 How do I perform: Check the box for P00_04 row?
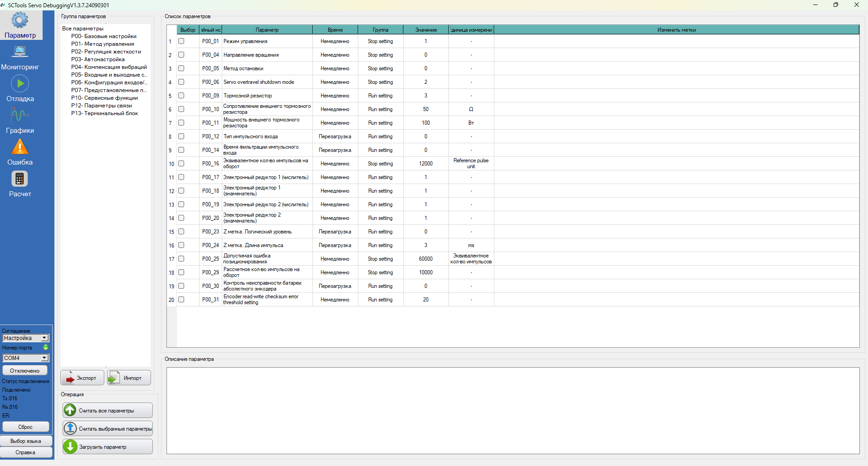click(x=181, y=55)
